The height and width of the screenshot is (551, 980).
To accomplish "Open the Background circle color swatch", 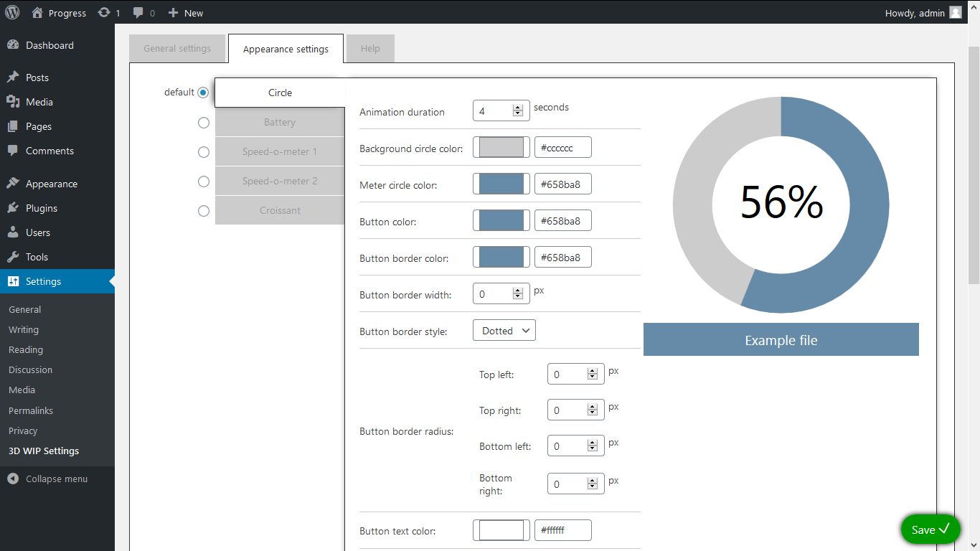I will click(501, 148).
